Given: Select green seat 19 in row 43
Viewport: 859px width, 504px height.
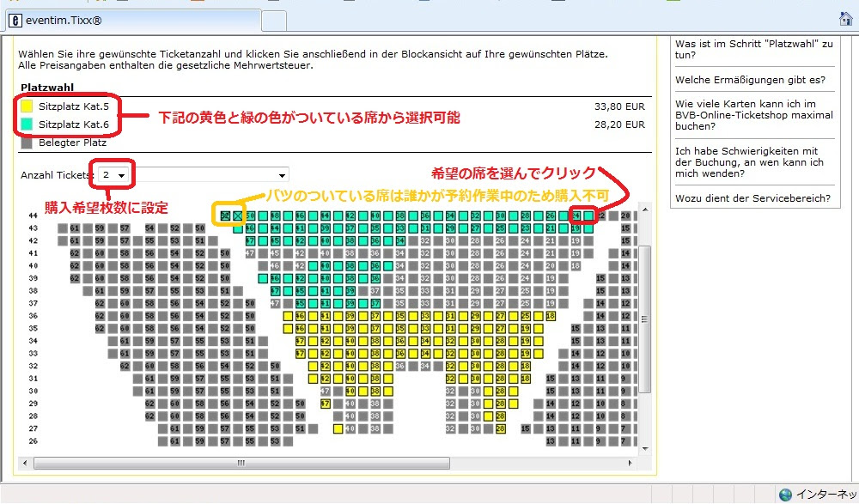Looking at the screenshot, I should click(x=576, y=228).
